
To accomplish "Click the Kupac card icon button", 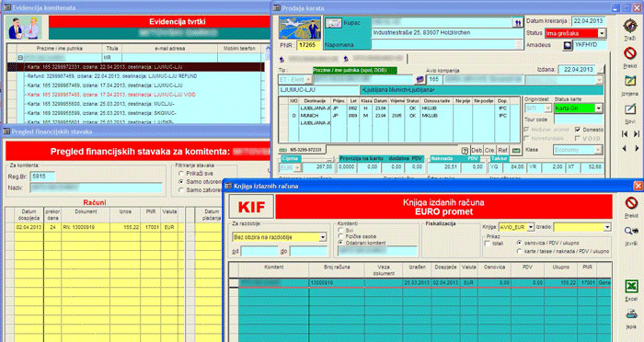I will click(333, 23).
